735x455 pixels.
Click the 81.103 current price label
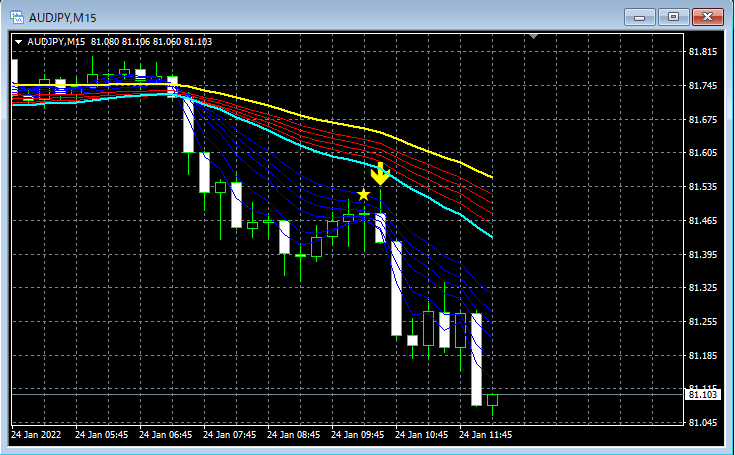pos(703,395)
